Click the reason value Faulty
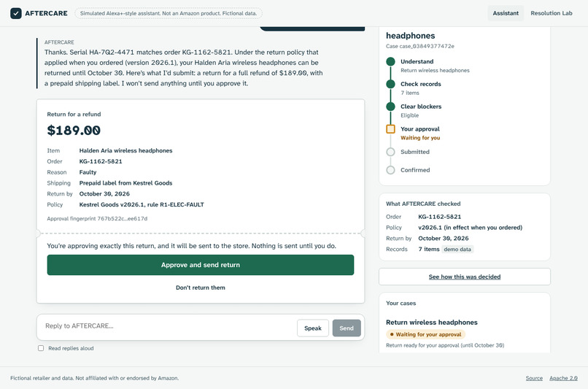Image resolution: width=588 pixels, height=389 pixels. (88, 172)
